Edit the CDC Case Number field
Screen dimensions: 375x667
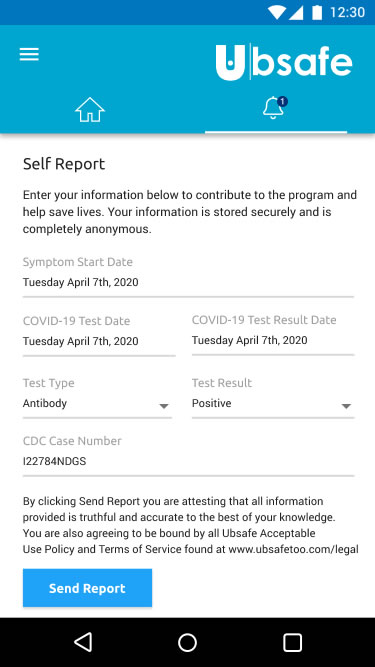[x=188, y=461]
